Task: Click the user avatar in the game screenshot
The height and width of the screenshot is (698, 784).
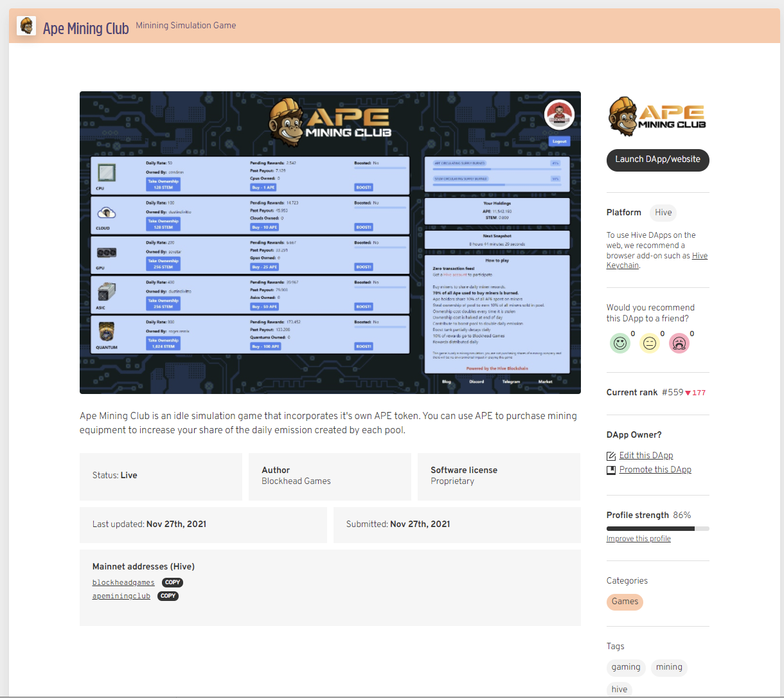Action: click(559, 116)
